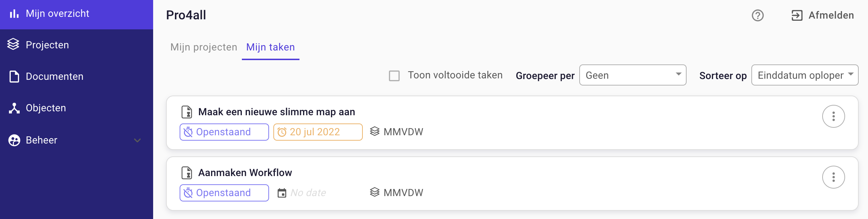The height and width of the screenshot is (219, 868).
Task: Open the Sorteer op dropdown
Action: [805, 75]
